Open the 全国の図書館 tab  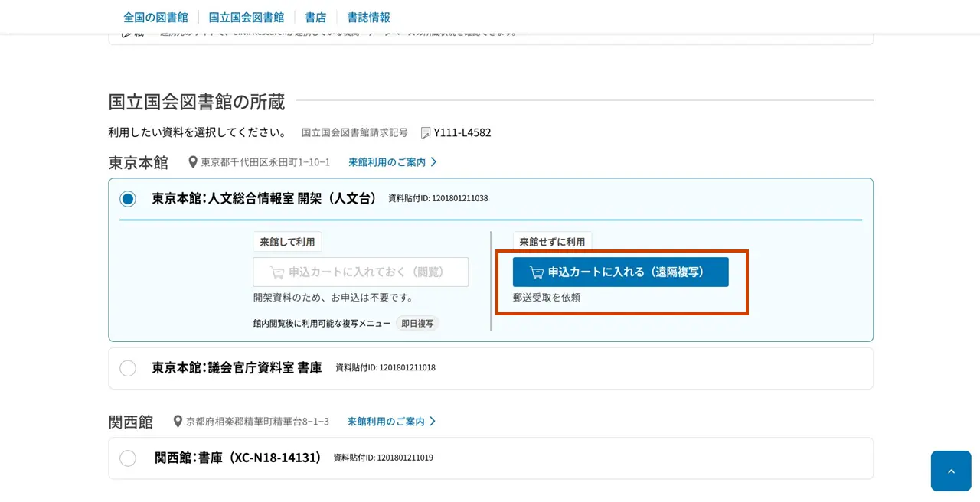155,17
